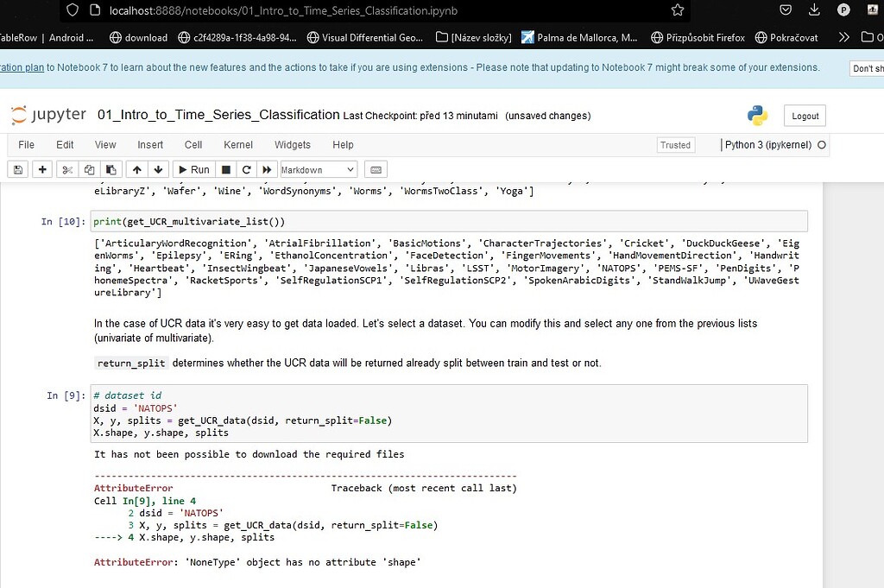Open the command palette keyboard icon

click(376, 169)
